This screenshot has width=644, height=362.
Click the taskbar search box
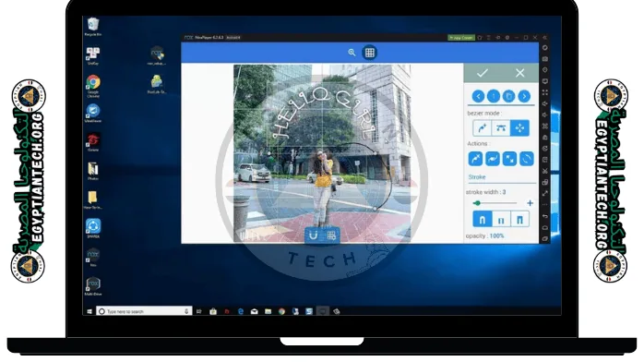tap(144, 311)
